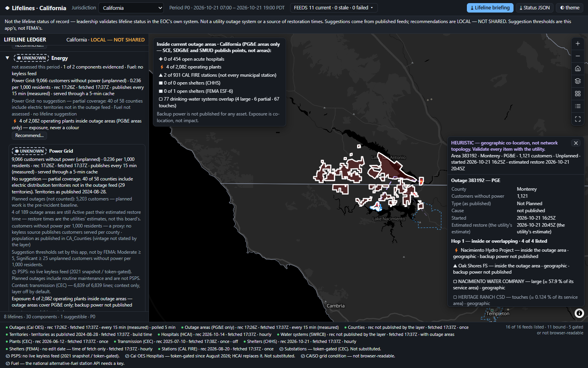This screenshot has height=368, width=588.
Task: Click the Period P0 time range text
Action: pyautogui.click(x=227, y=8)
